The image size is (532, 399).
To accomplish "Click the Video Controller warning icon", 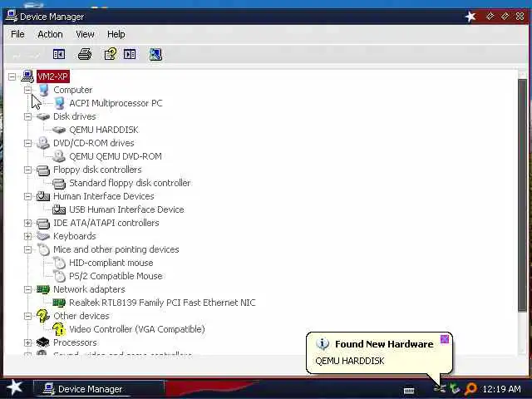I will click(59, 329).
